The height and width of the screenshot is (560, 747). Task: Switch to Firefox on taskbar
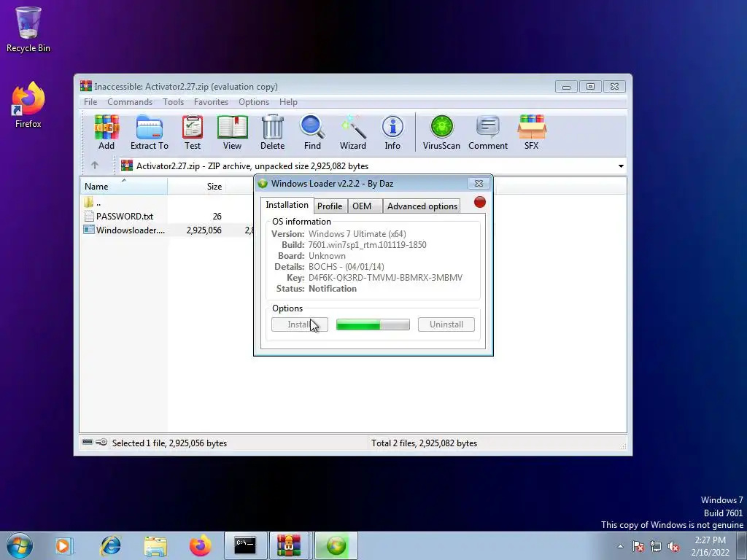tap(200, 545)
